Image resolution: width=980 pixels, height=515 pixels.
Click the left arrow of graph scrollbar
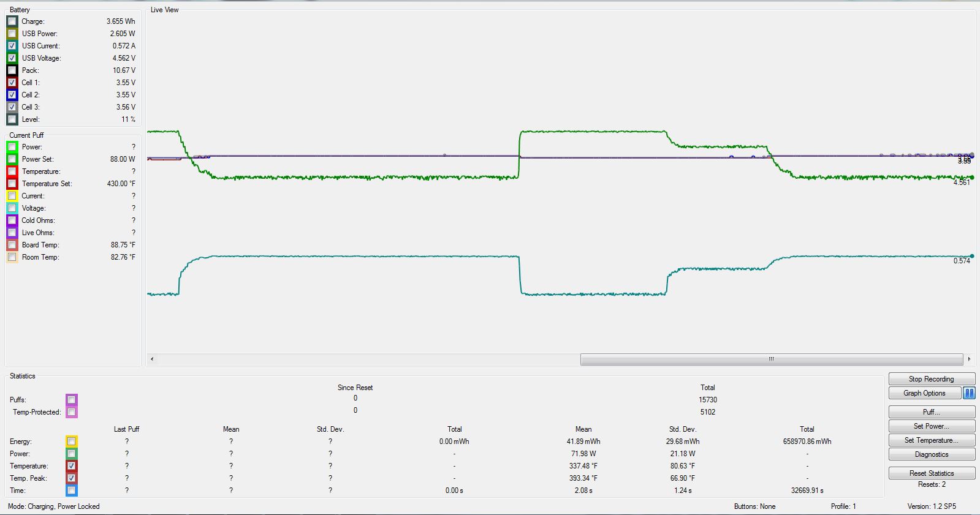152,359
